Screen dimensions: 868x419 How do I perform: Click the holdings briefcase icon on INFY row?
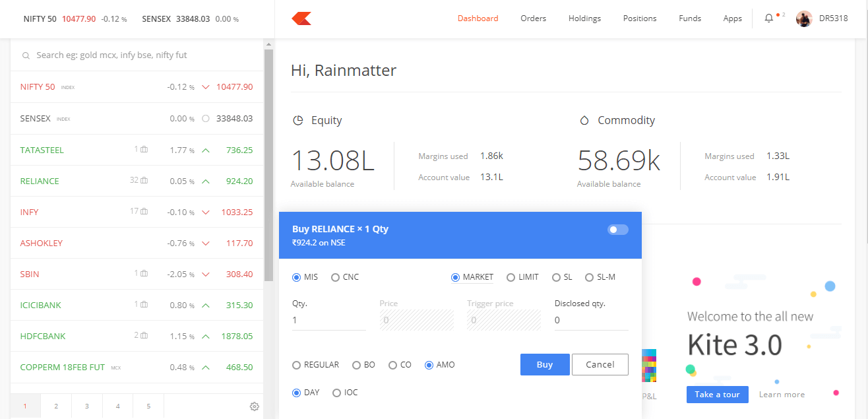pos(144,212)
